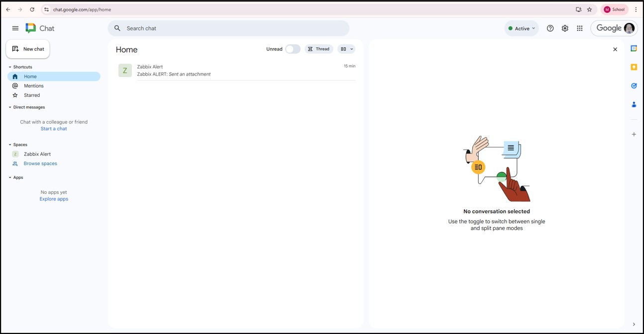Open the Help support icon
644x334 pixels.
(x=550, y=28)
